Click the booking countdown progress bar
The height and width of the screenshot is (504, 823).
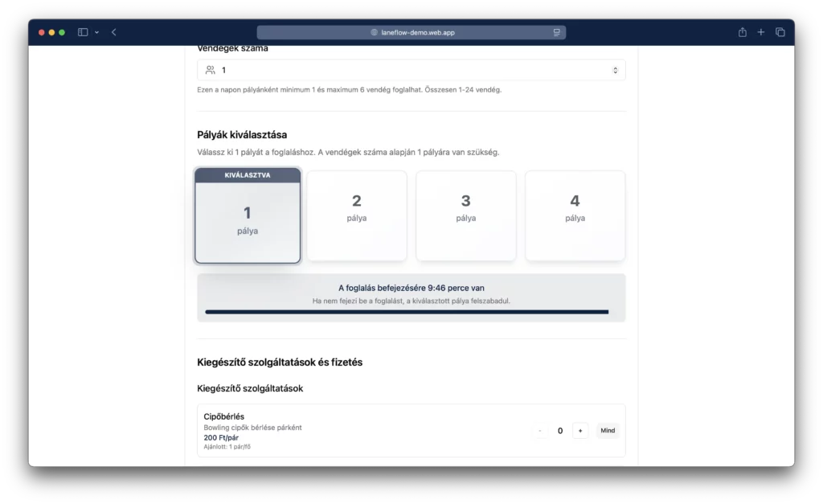407,312
